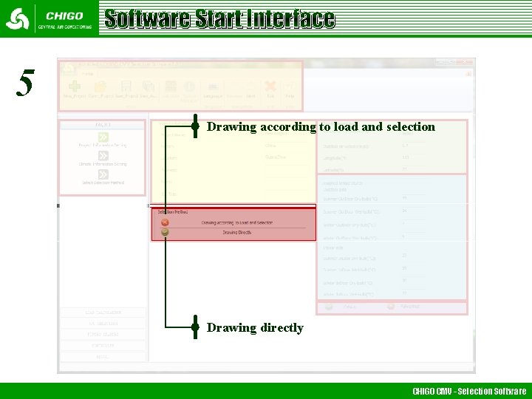Open the Home ribbon tab
532x399 pixels.
tap(87, 74)
